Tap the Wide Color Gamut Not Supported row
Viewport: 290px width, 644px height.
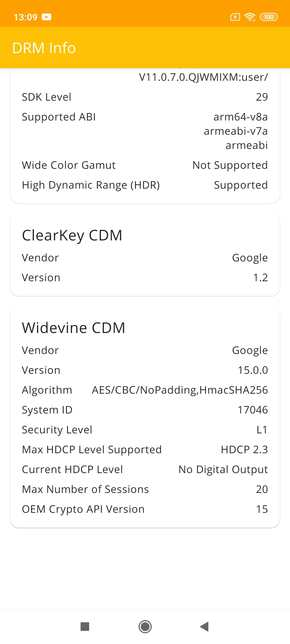point(145,165)
